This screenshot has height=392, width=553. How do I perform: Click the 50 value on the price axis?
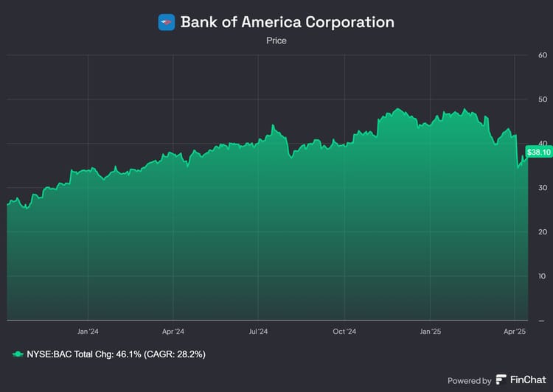pyautogui.click(x=543, y=99)
